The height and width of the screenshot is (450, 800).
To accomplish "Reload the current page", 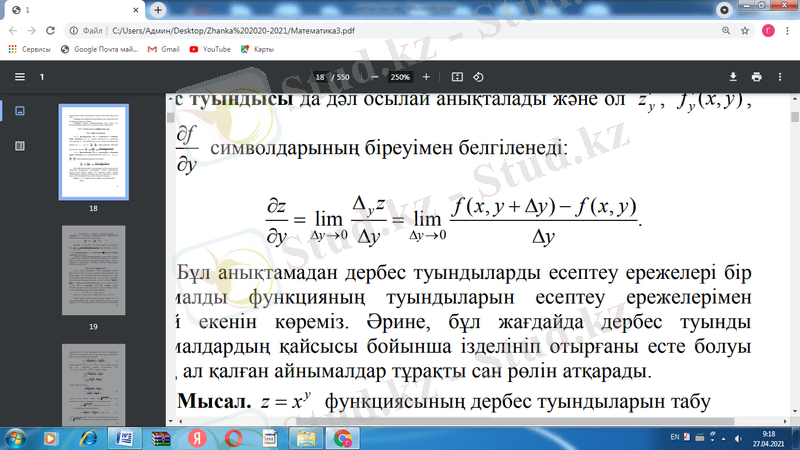I will (50, 31).
